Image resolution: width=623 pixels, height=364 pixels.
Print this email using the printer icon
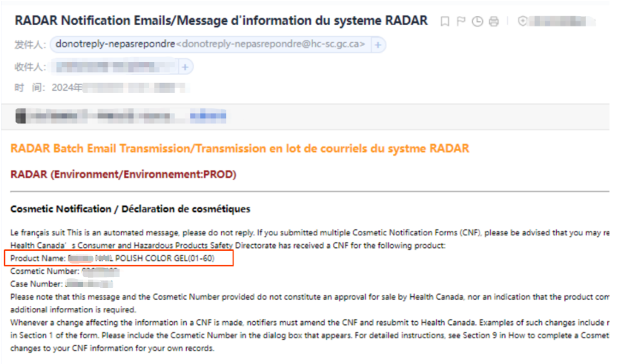coord(494,21)
